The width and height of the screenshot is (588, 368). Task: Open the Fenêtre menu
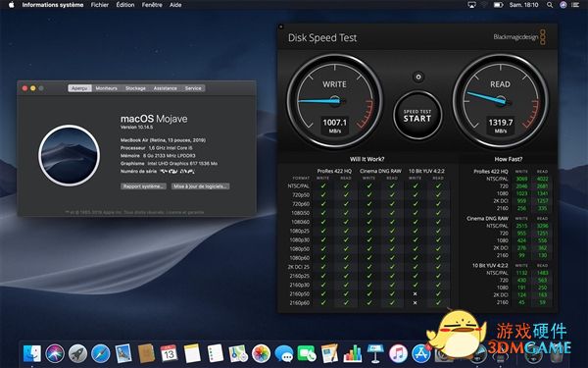tap(152, 5)
